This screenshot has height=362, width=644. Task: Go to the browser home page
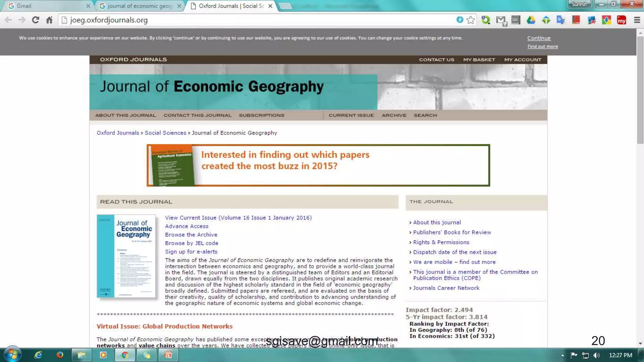tap(49, 20)
